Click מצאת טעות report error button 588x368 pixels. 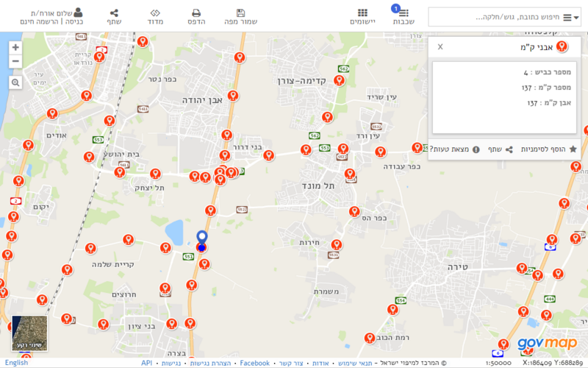pyautogui.click(x=454, y=149)
